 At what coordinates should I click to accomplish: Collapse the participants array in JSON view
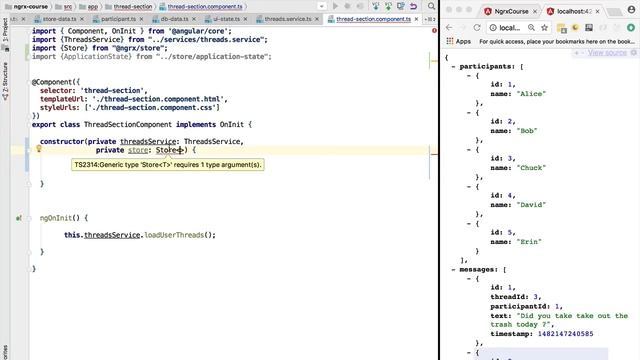pos(453,66)
